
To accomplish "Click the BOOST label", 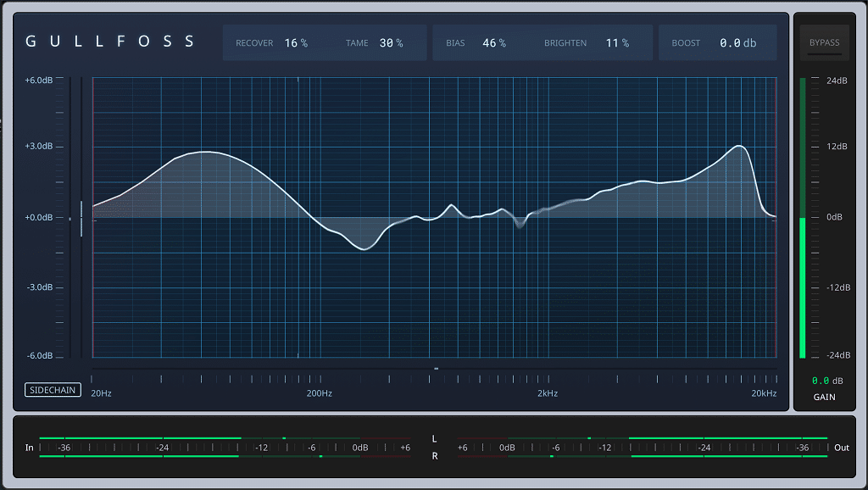I will [x=686, y=42].
